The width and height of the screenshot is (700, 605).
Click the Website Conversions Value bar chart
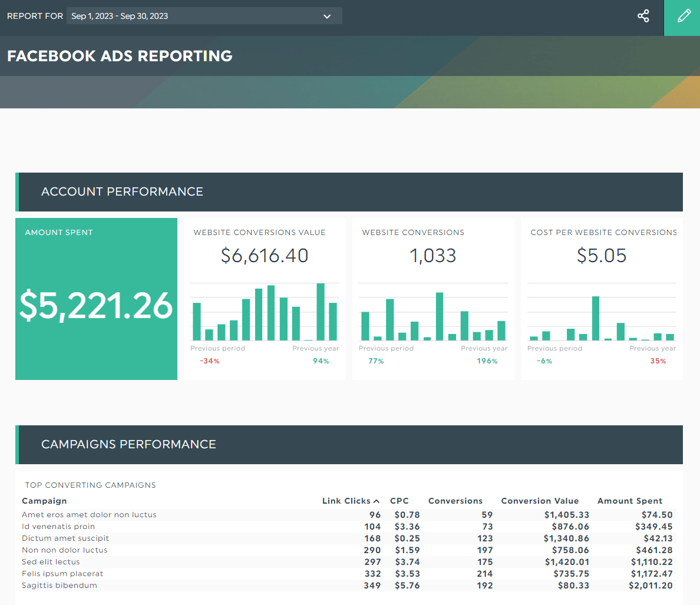tap(265, 312)
